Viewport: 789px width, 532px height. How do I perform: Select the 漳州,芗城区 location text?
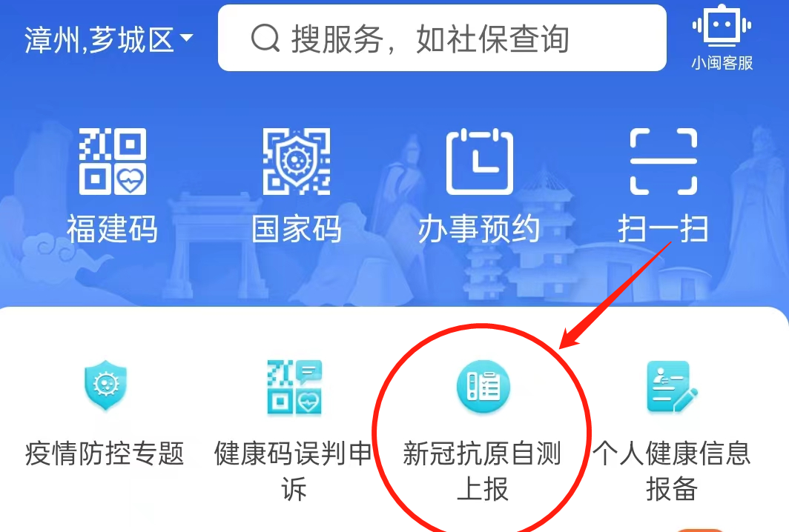coord(99,40)
